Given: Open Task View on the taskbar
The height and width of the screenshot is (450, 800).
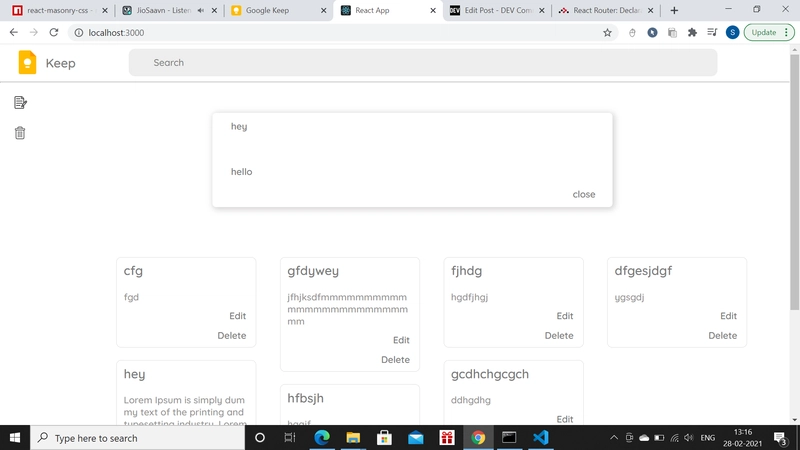Looking at the screenshot, I should [290, 438].
